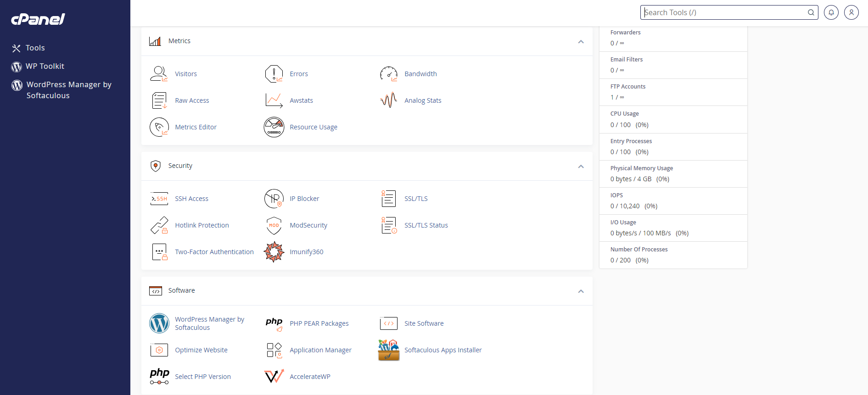Viewport: 868px width, 395px height.
Task: Open the Select PHP Version icon
Action: click(159, 377)
